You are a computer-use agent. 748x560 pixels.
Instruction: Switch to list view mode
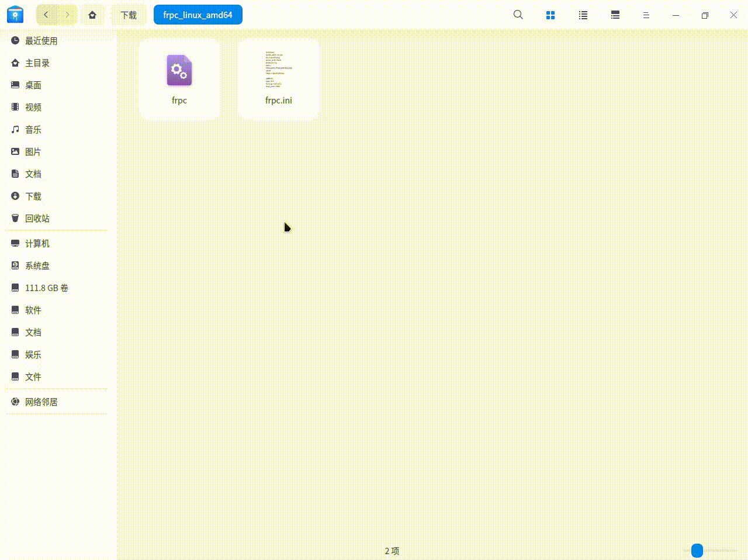click(x=583, y=15)
